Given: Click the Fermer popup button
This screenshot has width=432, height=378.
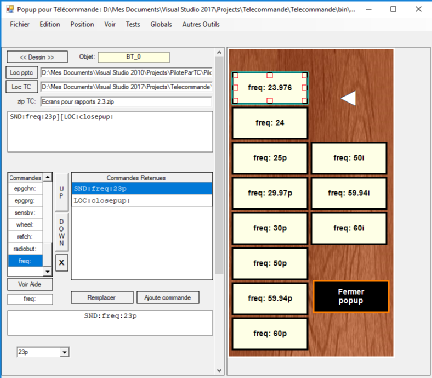Looking at the screenshot, I should point(351,296).
